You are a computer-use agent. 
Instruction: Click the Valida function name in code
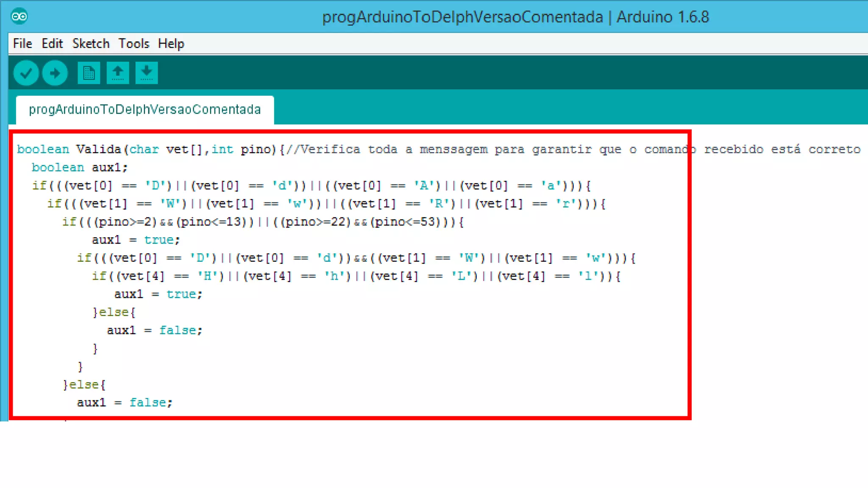98,150
